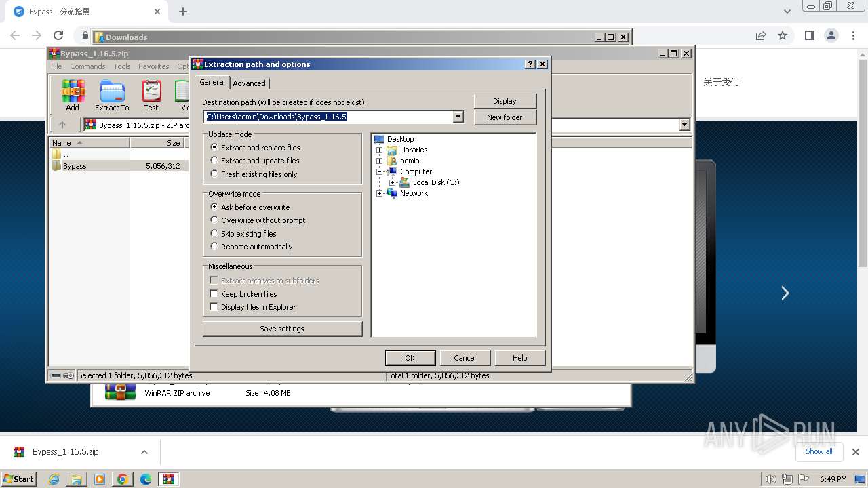Click the Cancel button in dialog
This screenshot has width=868, height=488.
(465, 358)
